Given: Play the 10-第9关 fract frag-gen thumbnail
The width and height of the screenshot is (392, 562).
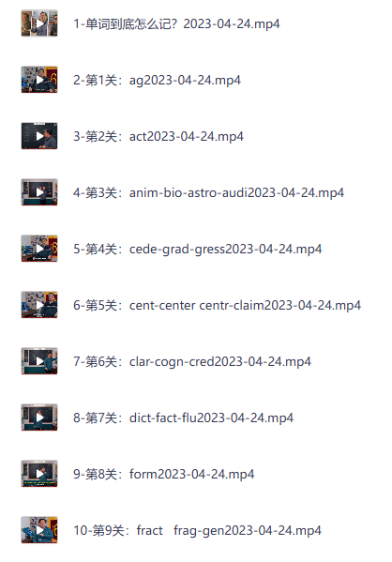Looking at the screenshot, I should pos(39,530).
